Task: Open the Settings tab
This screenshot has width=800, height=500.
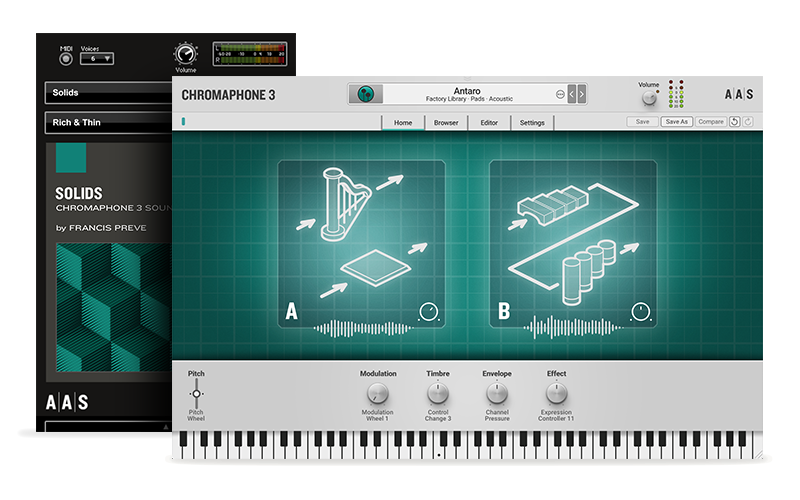Action: pyautogui.click(x=532, y=123)
